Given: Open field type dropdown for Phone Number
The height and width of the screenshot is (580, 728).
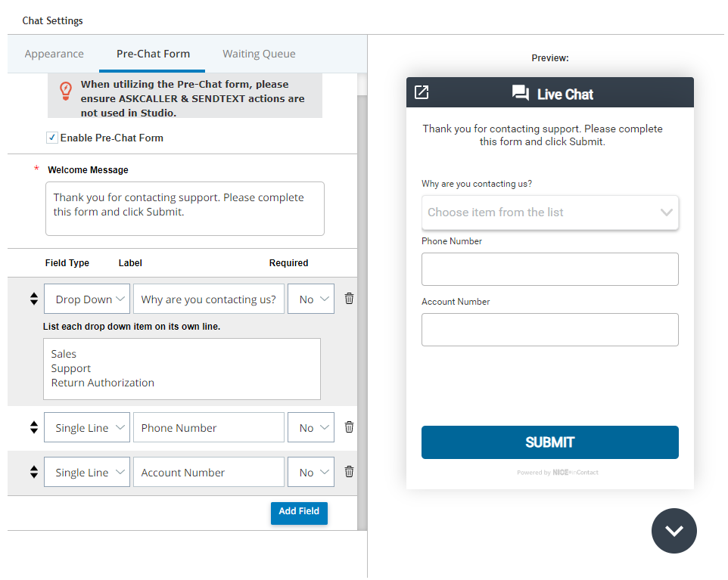Looking at the screenshot, I should [87, 427].
